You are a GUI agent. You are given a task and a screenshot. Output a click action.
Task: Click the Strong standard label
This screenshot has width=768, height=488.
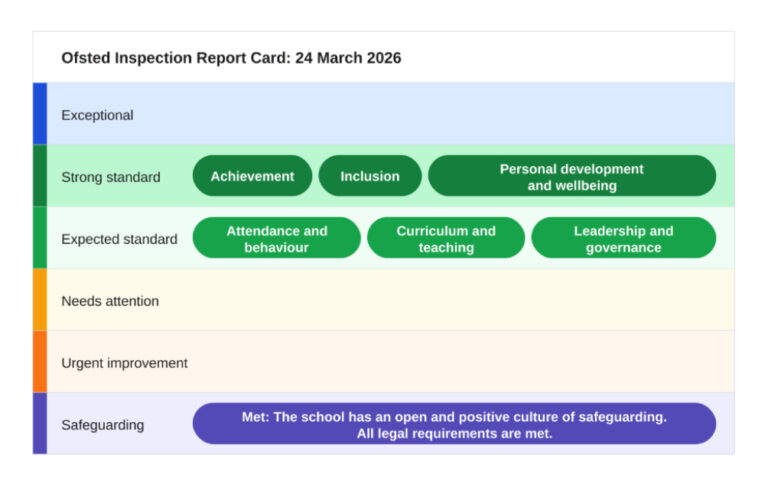[111, 177]
